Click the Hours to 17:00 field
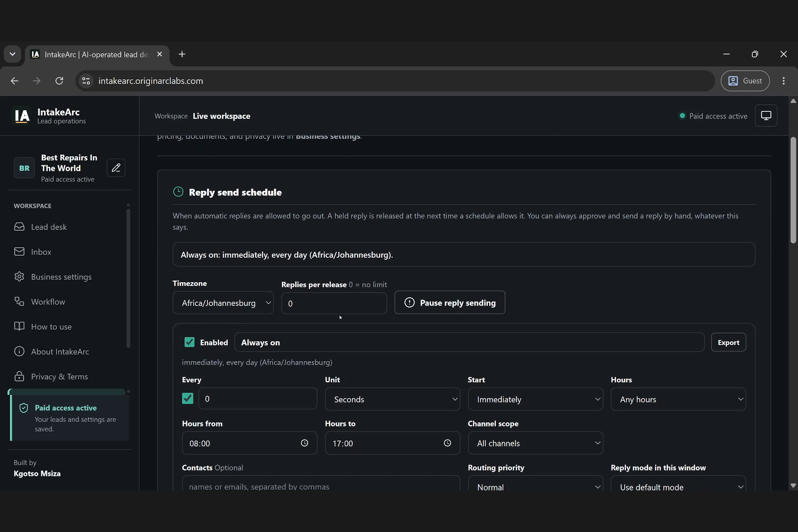Image resolution: width=798 pixels, height=532 pixels. point(392,443)
